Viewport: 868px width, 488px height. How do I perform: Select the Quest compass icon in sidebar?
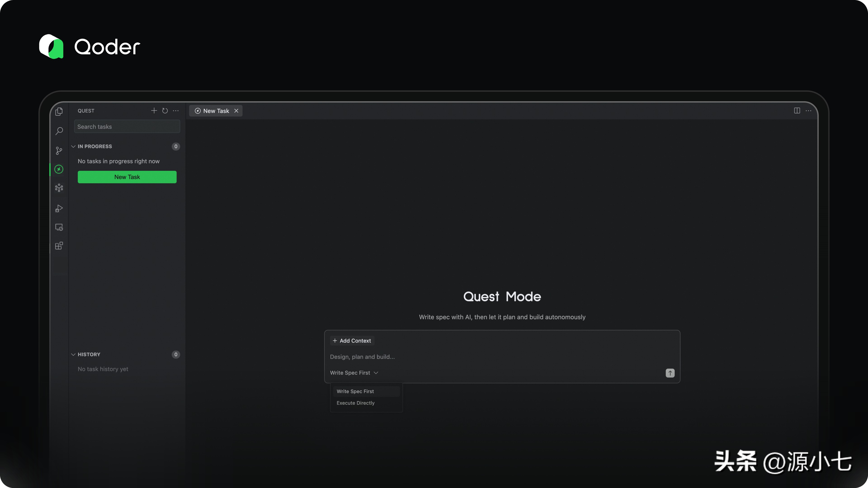[x=59, y=169]
